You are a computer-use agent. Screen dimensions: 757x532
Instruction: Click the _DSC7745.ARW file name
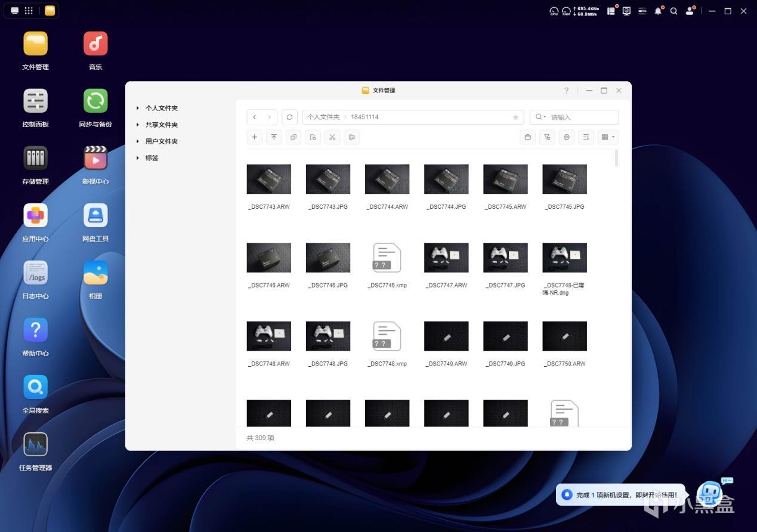[505, 207]
